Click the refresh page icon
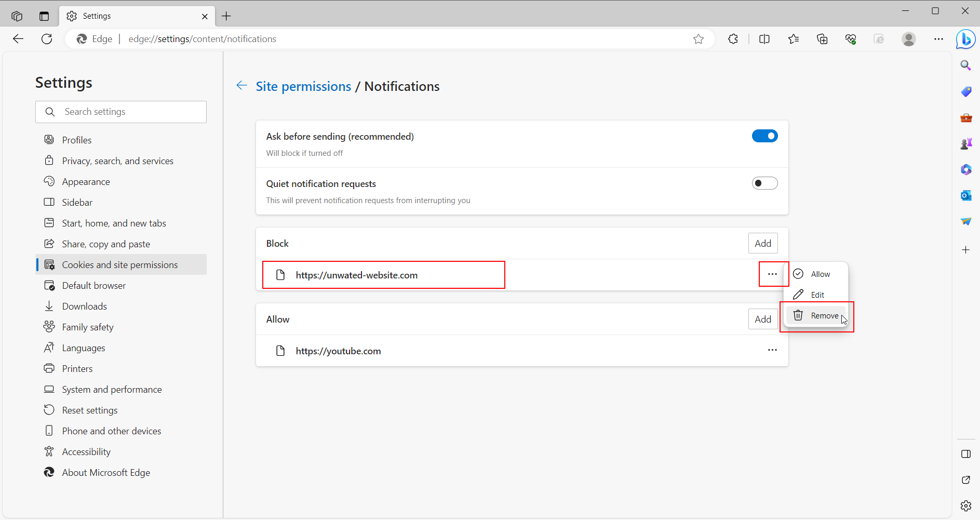The width and height of the screenshot is (980, 520). tap(47, 39)
